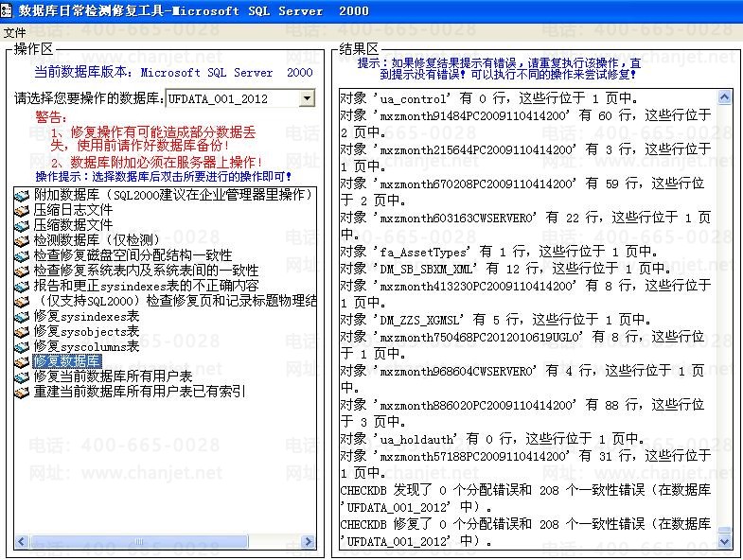Select (仅支持SQL2000)检查修复页和记录标题 operation
Image resolution: width=743 pixels, height=560 pixels.
tap(175, 301)
